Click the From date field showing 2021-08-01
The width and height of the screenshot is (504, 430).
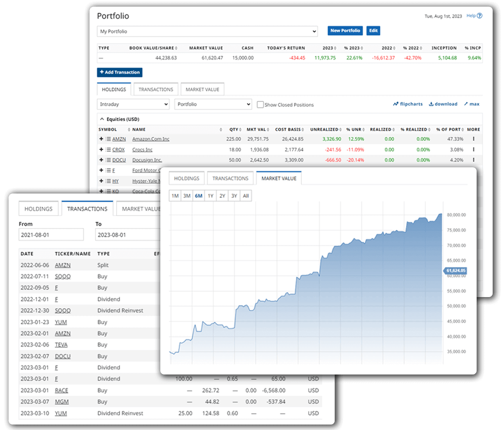51,234
